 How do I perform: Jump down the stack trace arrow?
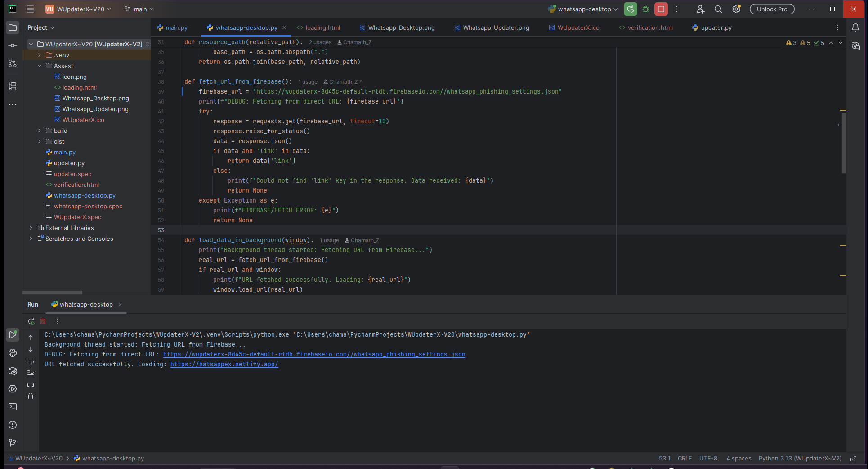tap(31, 349)
